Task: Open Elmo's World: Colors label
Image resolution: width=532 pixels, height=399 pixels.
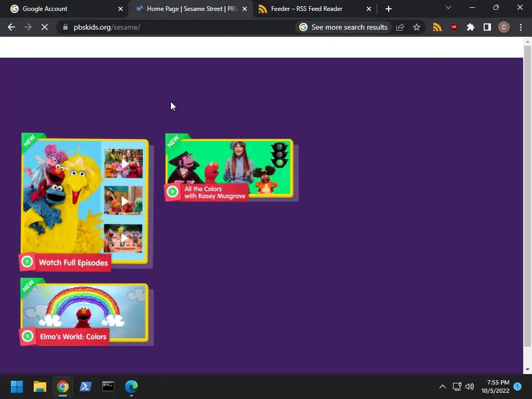Action: pyautogui.click(x=73, y=337)
